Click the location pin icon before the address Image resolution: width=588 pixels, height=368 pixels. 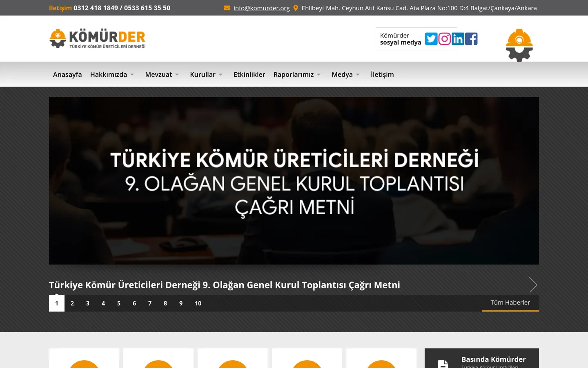click(296, 8)
